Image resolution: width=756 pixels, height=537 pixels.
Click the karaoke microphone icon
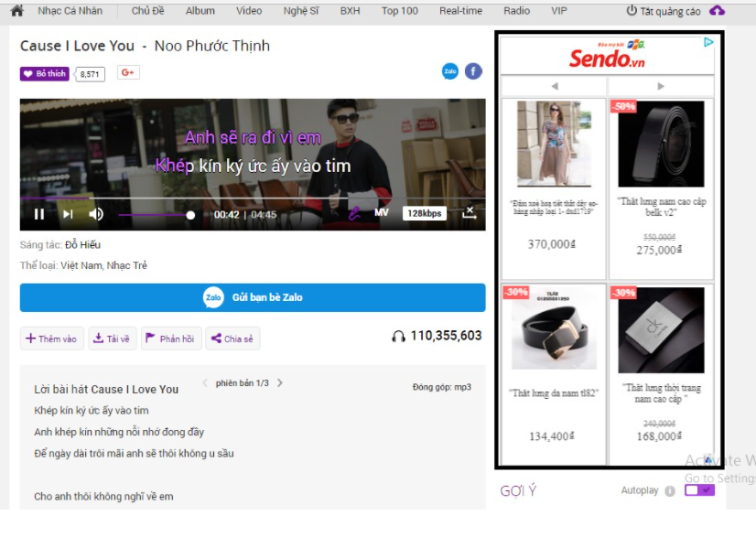(354, 213)
